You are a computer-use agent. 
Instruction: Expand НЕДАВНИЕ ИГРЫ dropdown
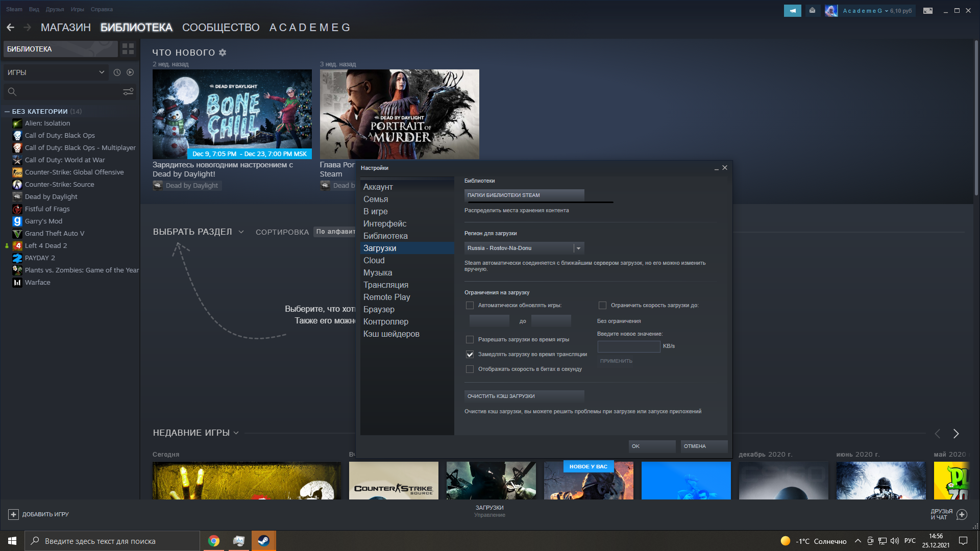[x=196, y=433]
